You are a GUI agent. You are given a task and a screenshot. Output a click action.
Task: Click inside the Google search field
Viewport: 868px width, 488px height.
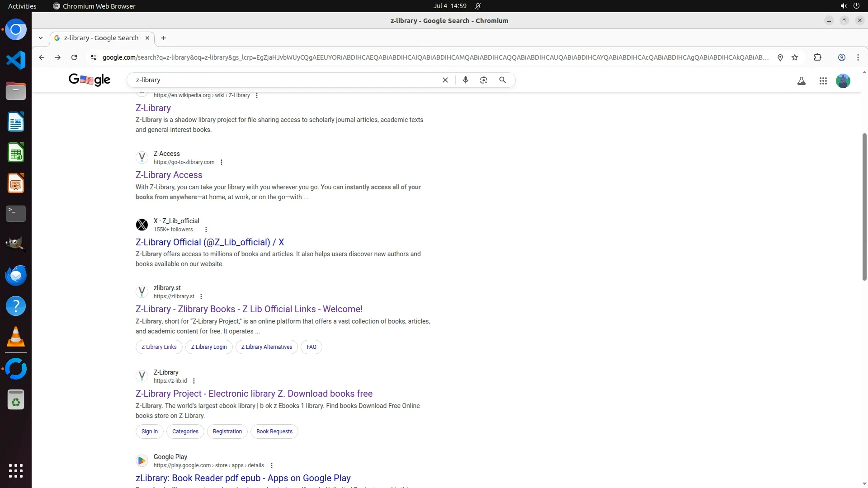tap(285, 80)
